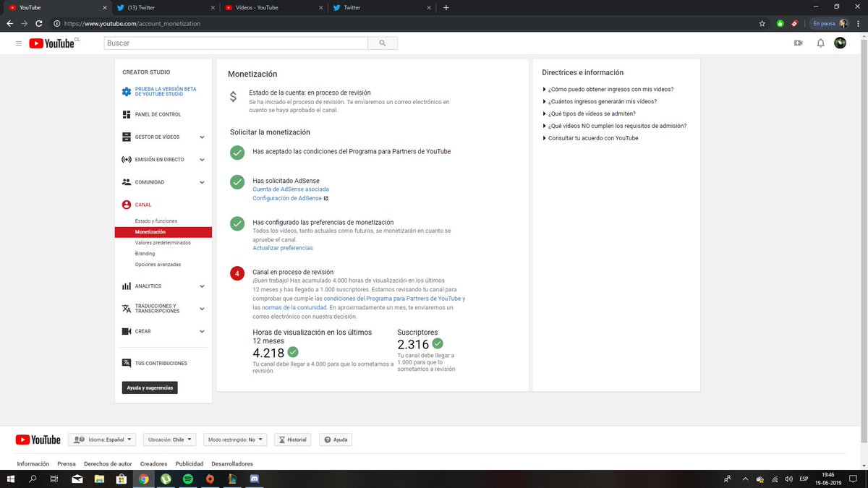Expand the Traducciones y transcripciones section
The height and width of the screenshot is (488, 868).
[x=202, y=309]
